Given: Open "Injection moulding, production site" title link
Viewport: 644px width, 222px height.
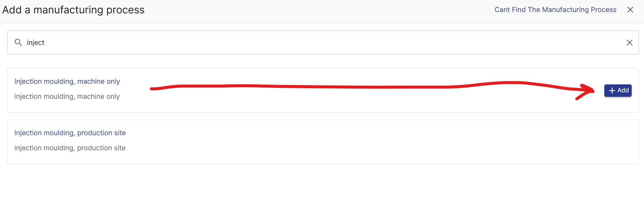Looking at the screenshot, I should pyautogui.click(x=70, y=133).
